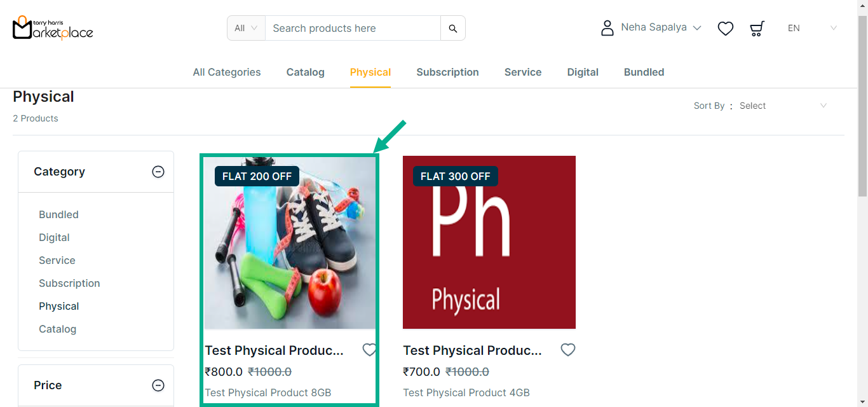Viewport: 868px width, 407px height.
Task: Open the wishlist heart icon in header
Action: (x=726, y=29)
